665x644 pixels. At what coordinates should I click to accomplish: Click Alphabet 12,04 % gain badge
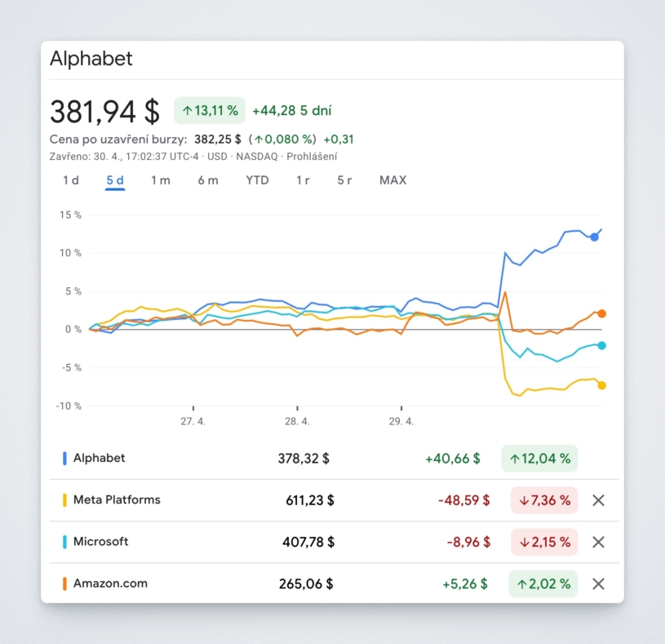(539, 458)
